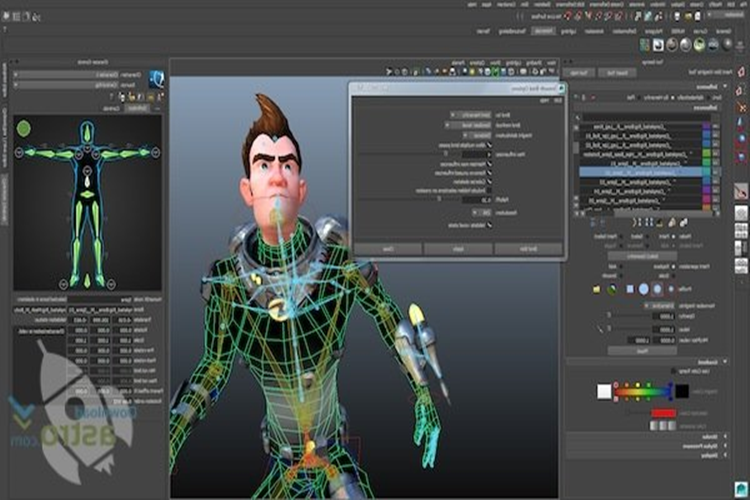Select the Smooth paint operation radio
The height and width of the screenshot is (500, 750).
(621, 276)
